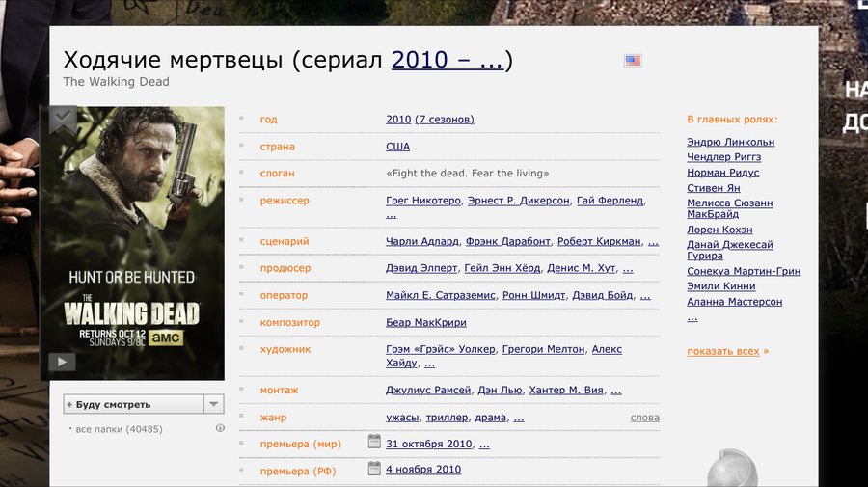This screenshot has width=868, height=487.
Task: Open actress Лорен Кохэн
Action: coord(719,230)
